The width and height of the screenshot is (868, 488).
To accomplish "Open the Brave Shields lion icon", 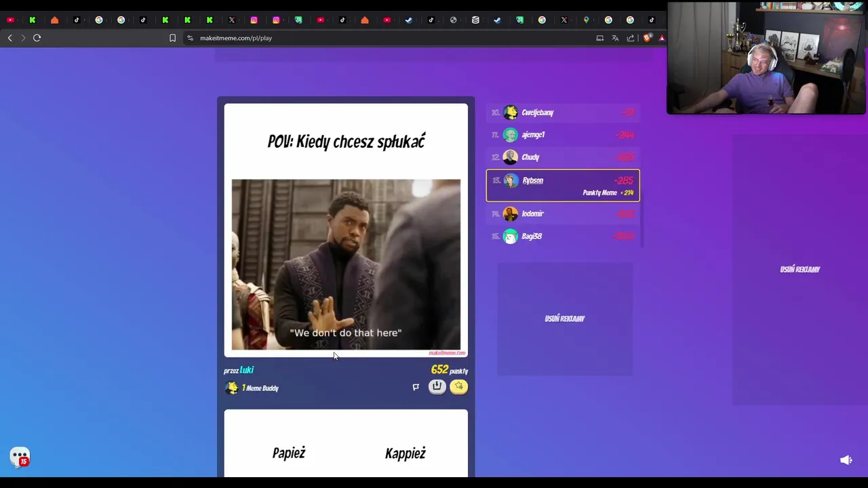I will coord(647,38).
